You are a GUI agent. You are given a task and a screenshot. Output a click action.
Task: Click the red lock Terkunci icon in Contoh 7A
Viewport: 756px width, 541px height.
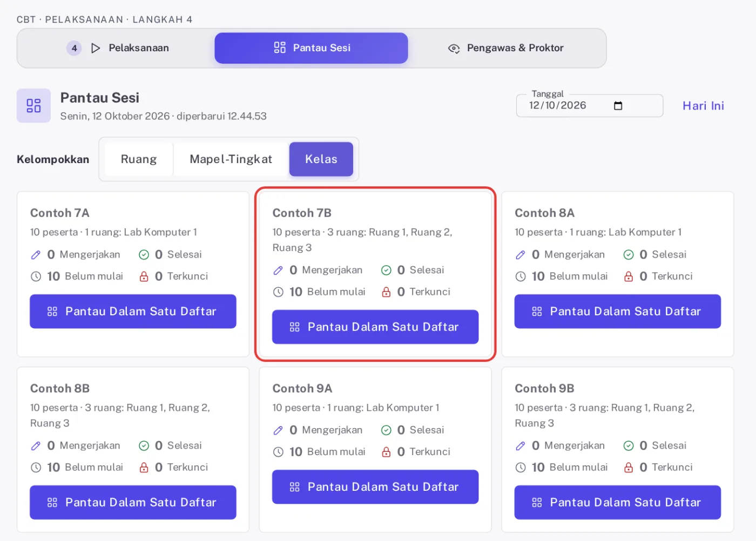[x=144, y=276]
